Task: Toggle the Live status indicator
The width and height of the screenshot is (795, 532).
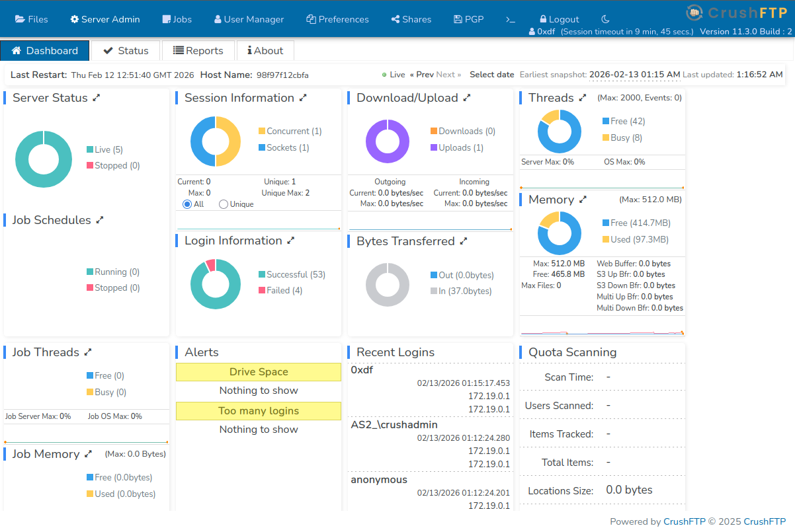Action: (394, 75)
